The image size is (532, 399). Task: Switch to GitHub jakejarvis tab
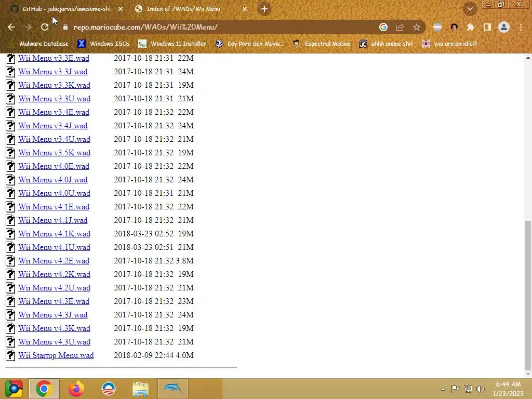coord(66,9)
